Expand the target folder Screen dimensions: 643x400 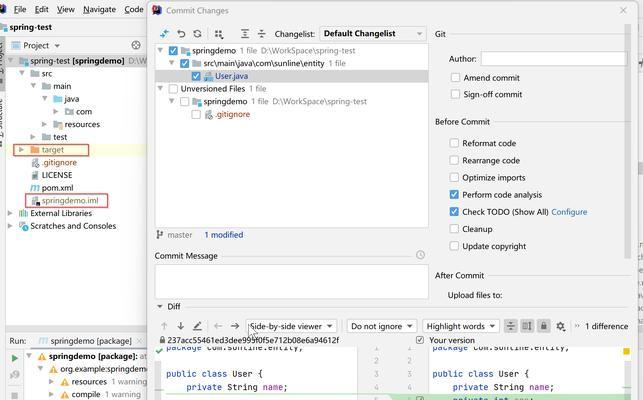tap(21, 150)
